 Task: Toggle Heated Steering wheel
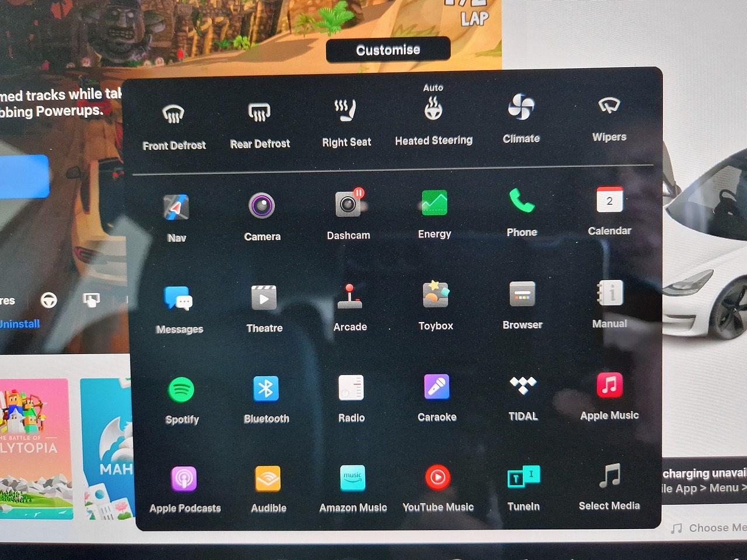point(433,109)
